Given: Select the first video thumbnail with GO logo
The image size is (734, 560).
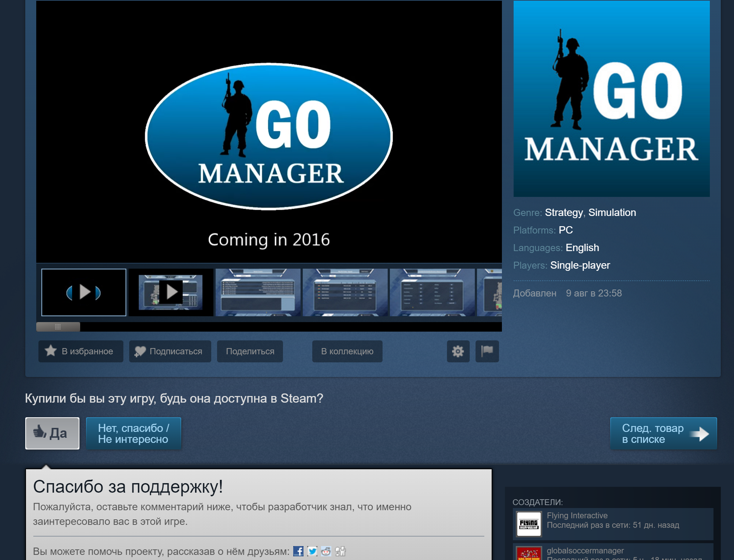Looking at the screenshot, I should pos(84,292).
